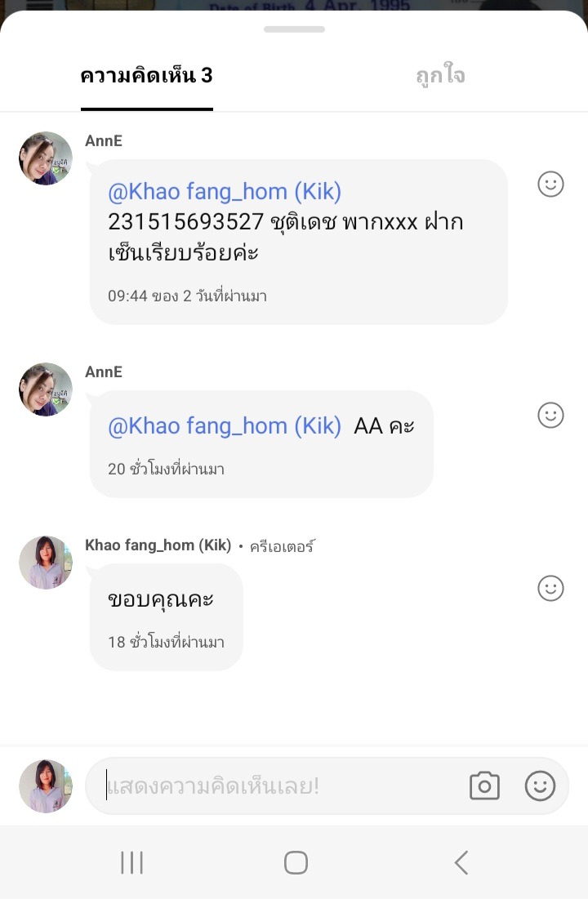The height and width of the screenshot is (899, 588).
Task: React to AnnE's "AA คะ" comment
Action: pos(550,415)
